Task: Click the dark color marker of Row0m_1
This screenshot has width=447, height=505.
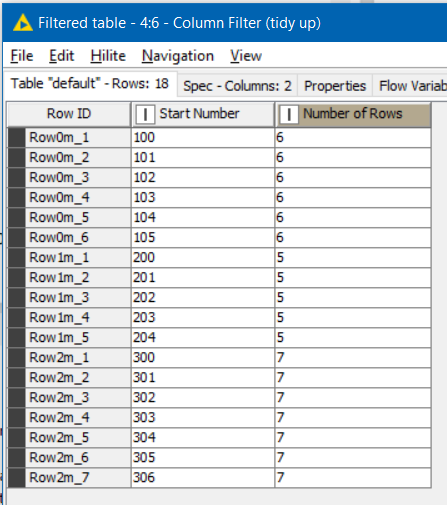Action: (17, 138)
